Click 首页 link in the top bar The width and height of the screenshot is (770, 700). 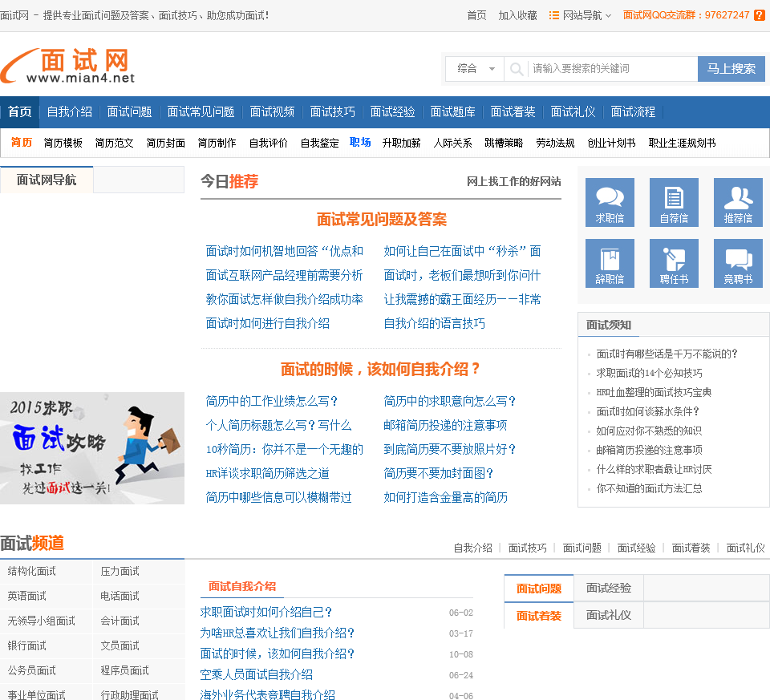click(x=476, y=15)
